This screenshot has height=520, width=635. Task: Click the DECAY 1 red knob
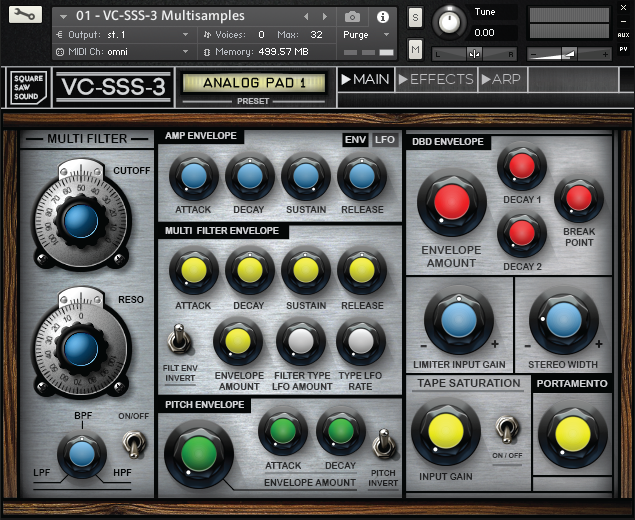pyautogui.click(x=522, y=166)
